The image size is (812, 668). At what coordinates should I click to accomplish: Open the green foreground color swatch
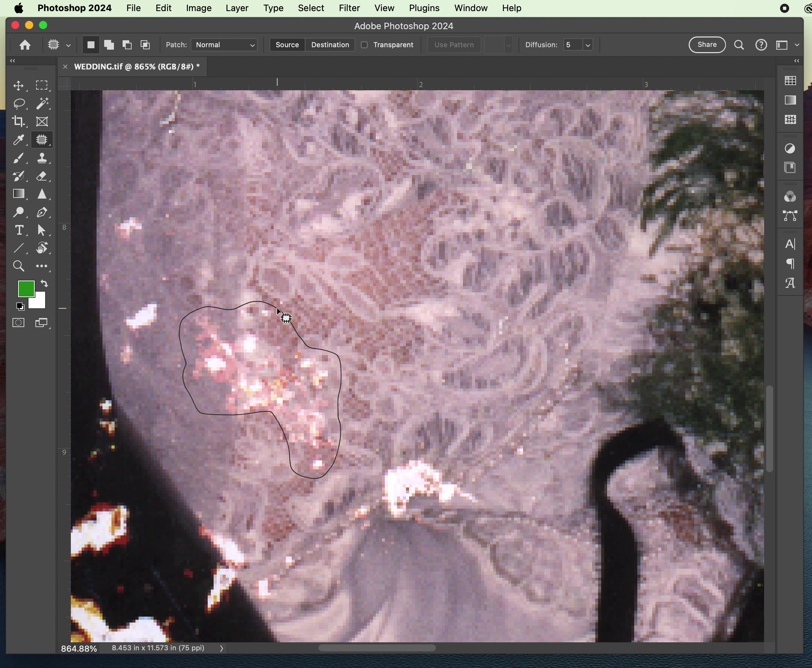(x=26, y=289)
